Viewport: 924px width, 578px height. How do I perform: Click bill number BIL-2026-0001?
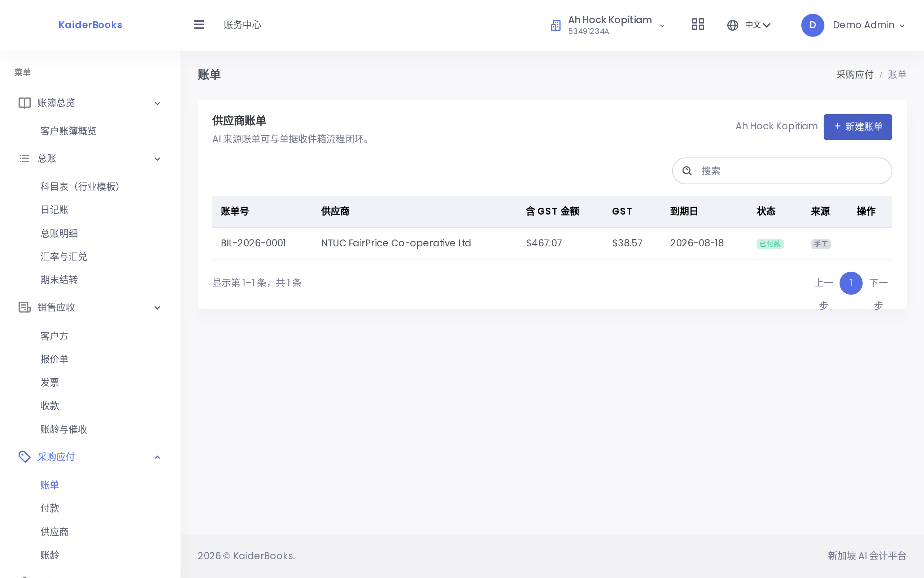click(253, 243)
